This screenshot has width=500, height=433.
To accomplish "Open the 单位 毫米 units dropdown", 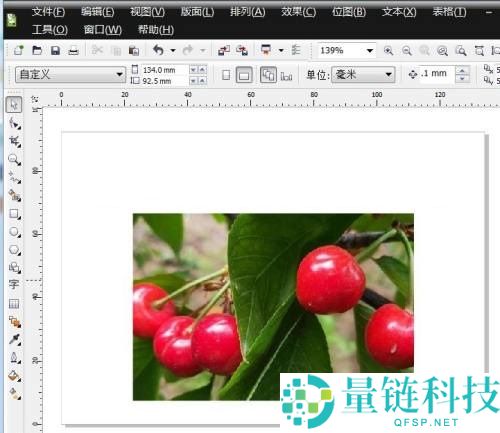I will 363,74.
